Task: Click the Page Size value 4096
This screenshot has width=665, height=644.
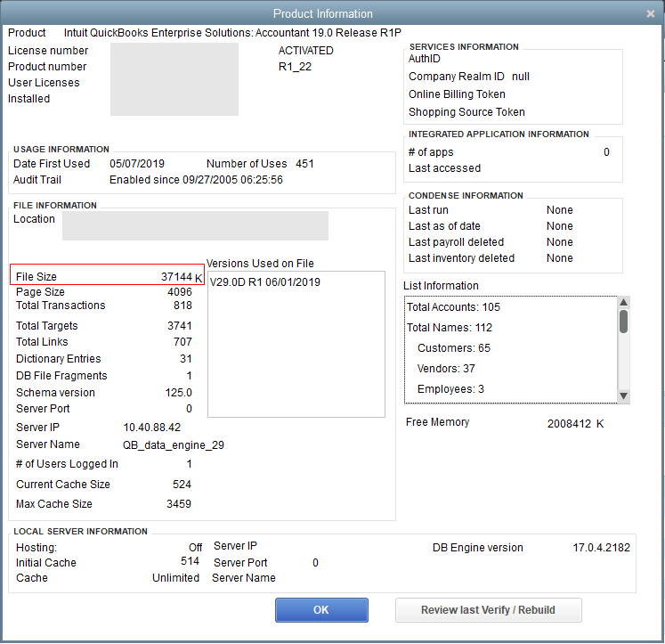Action: click(x=180, y=292)
